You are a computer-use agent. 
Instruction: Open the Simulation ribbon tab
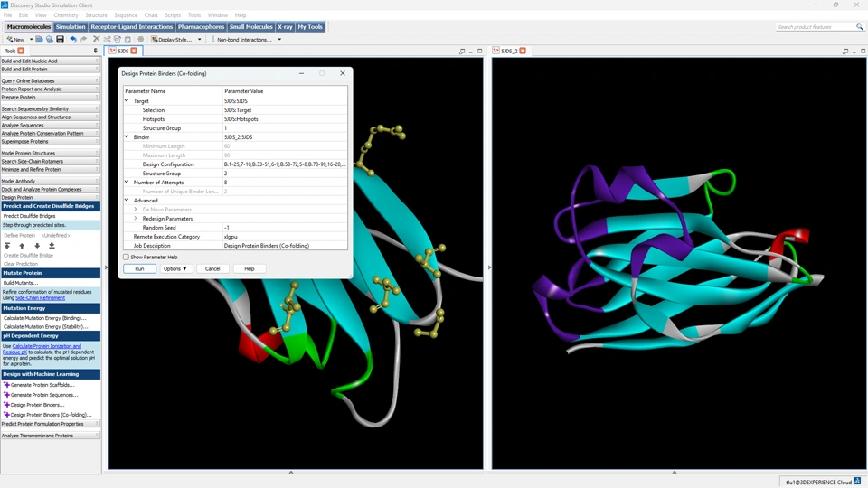tap(71, 26)
